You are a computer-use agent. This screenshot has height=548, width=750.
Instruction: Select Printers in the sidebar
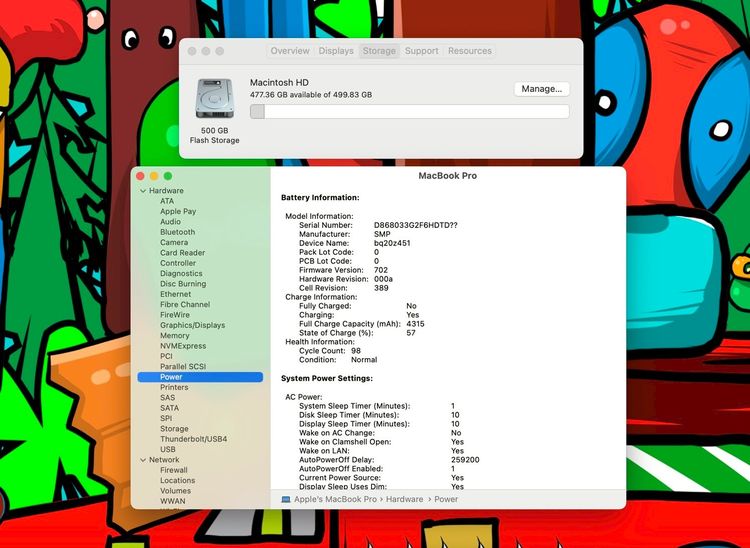[x=174, y=387]
